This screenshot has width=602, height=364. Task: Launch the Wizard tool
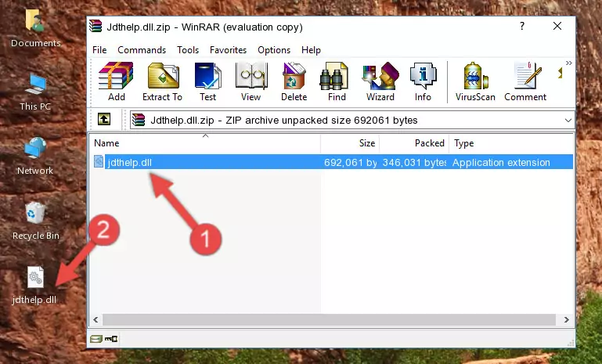[380, 81]
